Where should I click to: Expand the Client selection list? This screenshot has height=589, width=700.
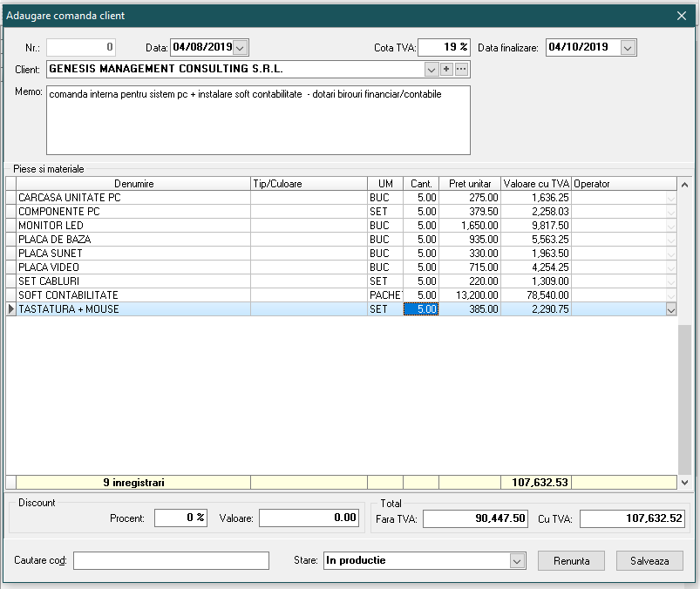[431, 69]
